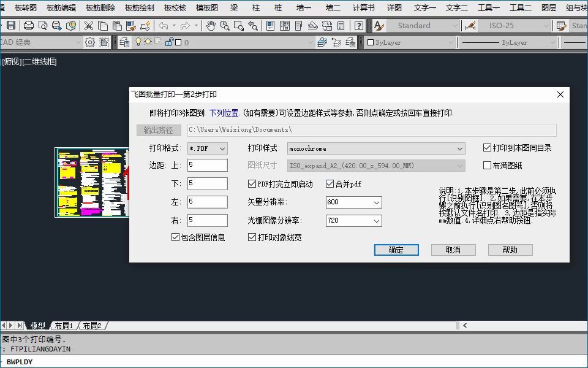The height and width of the screenshot is (368, 588).
Task: Select the Pan tool in the toolbar
Action: pos(211,26)
